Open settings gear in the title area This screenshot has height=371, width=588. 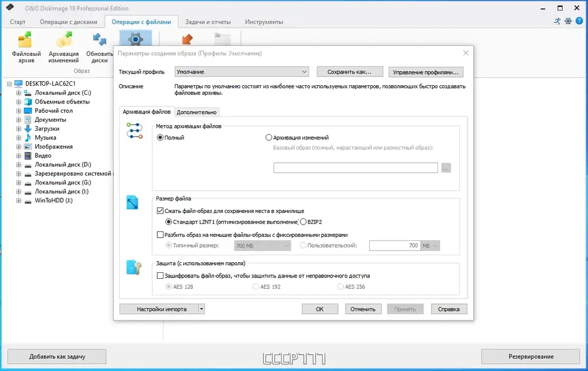point(568,21)
